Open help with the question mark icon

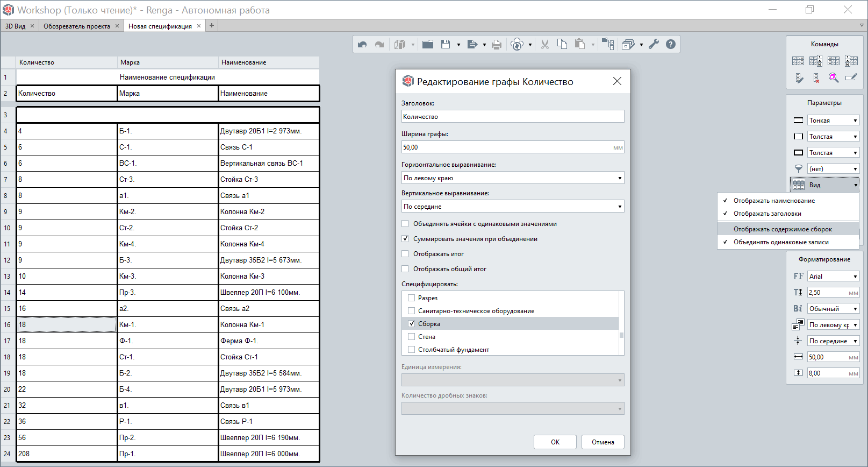click(671, 45)
